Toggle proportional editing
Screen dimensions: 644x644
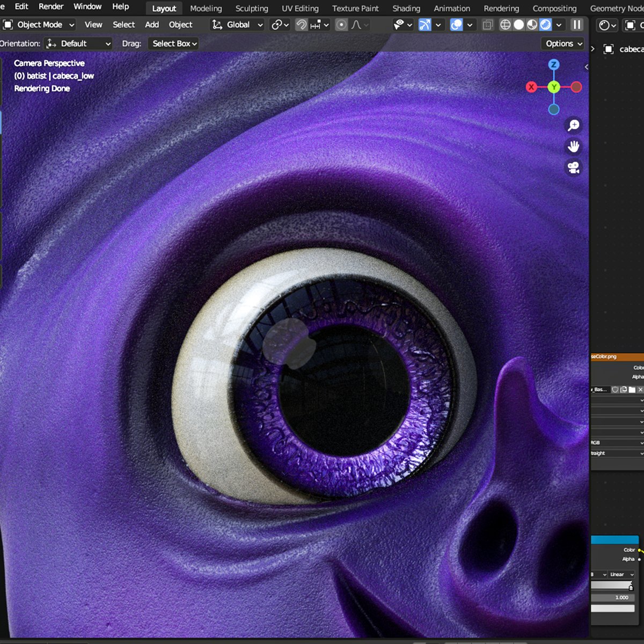pyautogui.click(x=341, y=25)
